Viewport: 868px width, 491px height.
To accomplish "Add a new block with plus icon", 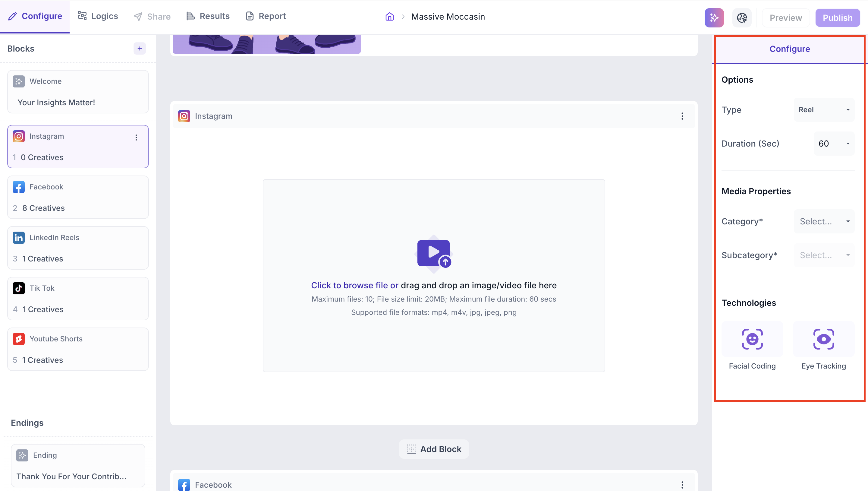I will 140,49.
